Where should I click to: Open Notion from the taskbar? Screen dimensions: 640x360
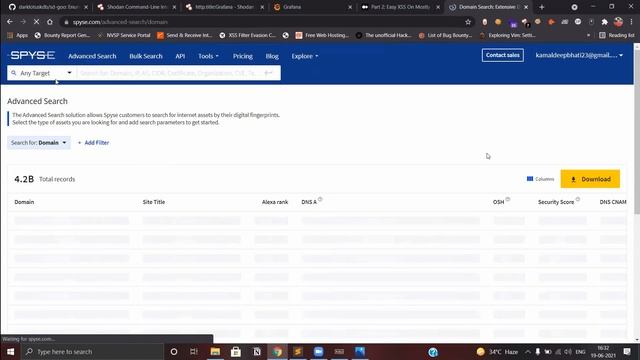257,352
